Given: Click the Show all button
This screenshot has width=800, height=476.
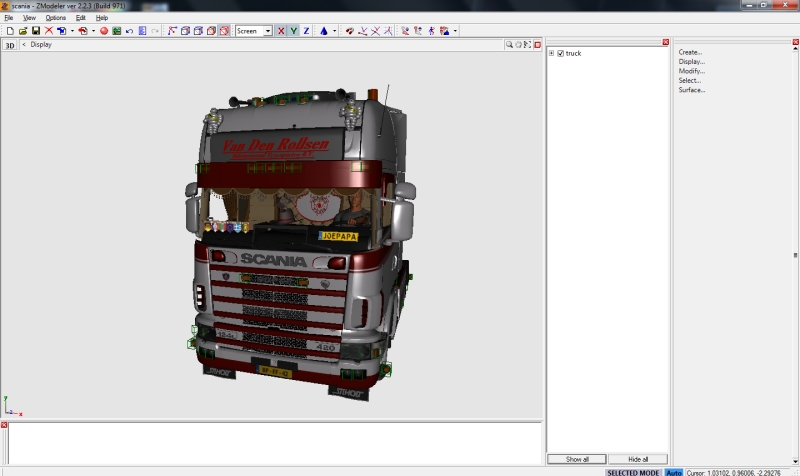Looking at the screenshot, I should [577, 459].
